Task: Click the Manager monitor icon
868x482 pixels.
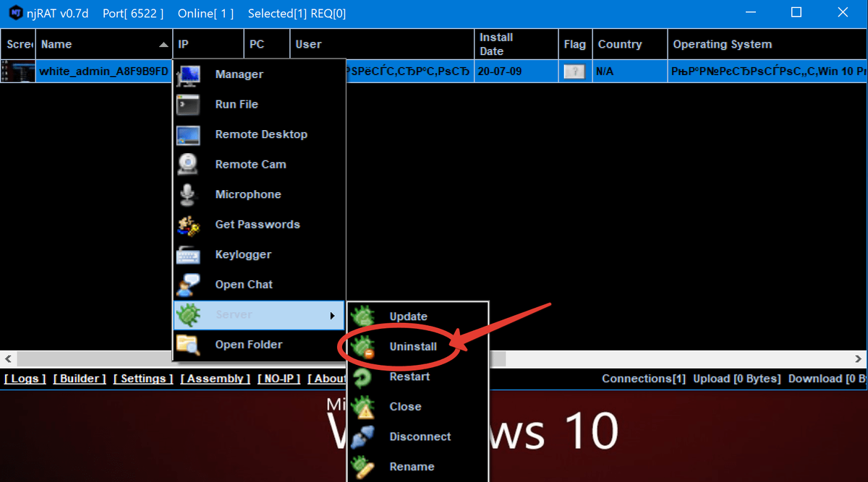Action: click(x=189, y=74)
